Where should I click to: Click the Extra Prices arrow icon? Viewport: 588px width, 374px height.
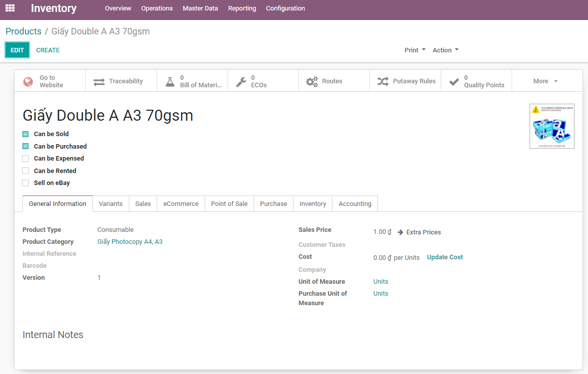click(400, 232)
